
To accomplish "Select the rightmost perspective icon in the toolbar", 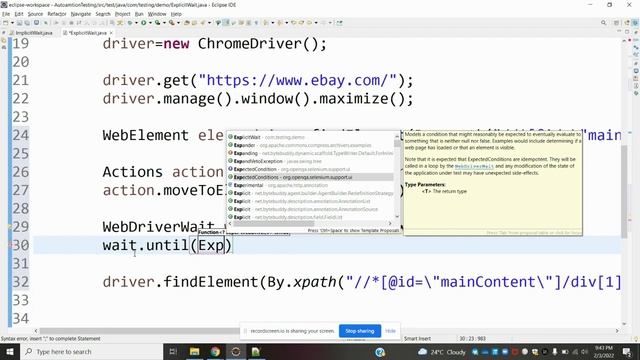I will [x=635, y=23].
